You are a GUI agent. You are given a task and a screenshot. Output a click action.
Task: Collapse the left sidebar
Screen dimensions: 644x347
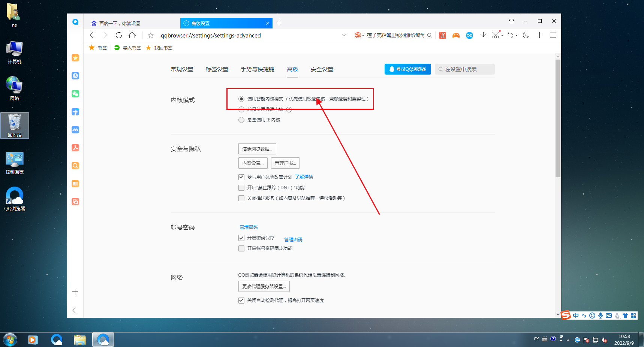pos(75,310)
